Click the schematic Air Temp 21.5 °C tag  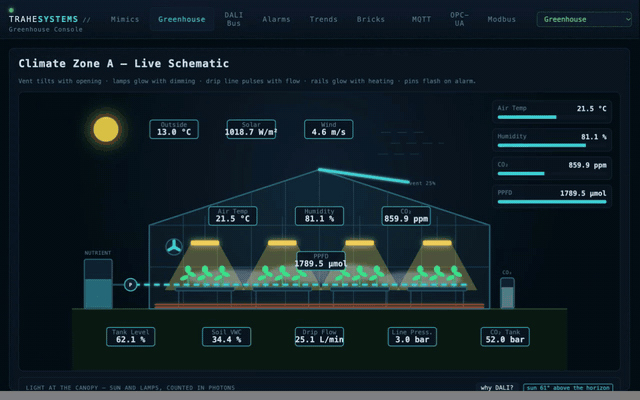pos(233,216)
